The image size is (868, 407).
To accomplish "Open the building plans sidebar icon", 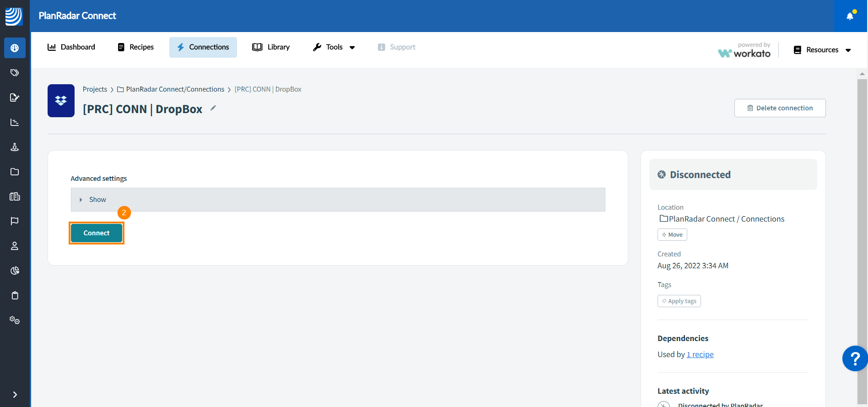I will point(15,196).
